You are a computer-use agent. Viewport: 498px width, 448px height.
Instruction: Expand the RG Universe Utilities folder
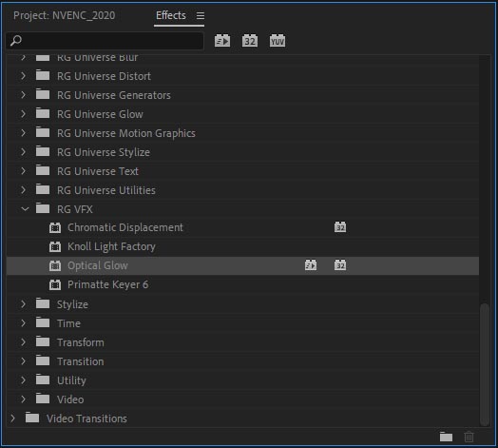[23, 190]
